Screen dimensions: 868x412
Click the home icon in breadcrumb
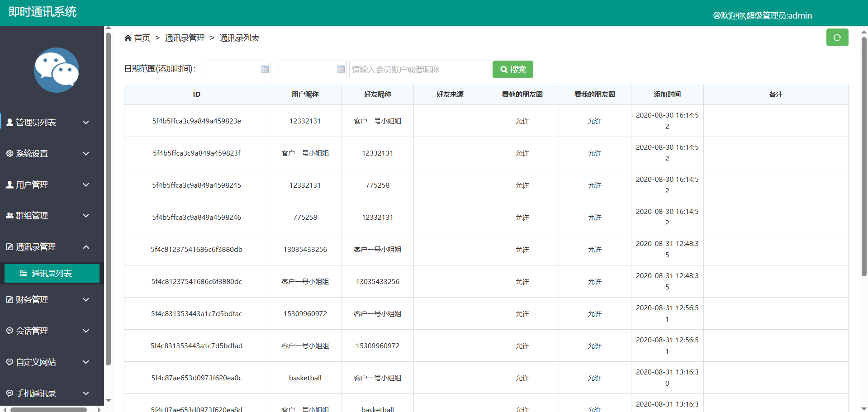[x=128, y=38]
